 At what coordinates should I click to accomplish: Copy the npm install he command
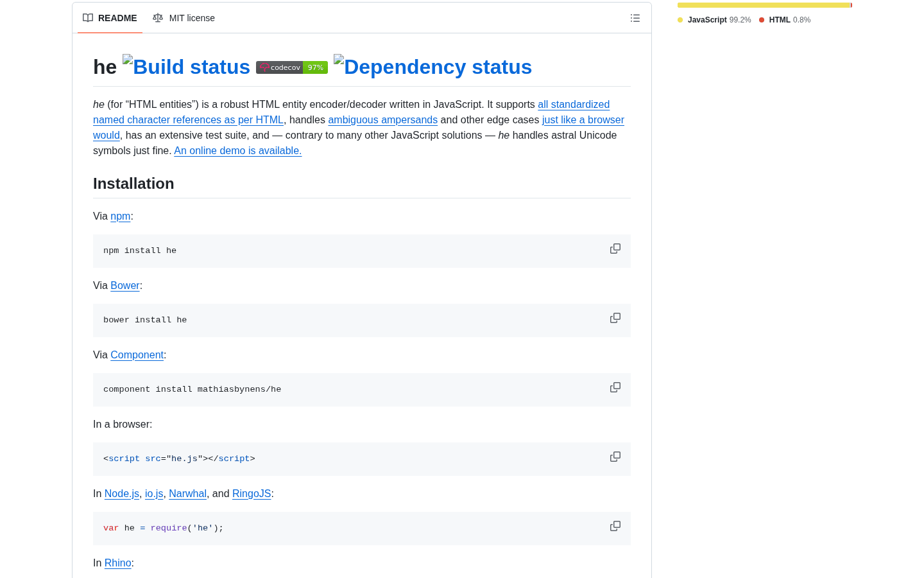point(615,249)
